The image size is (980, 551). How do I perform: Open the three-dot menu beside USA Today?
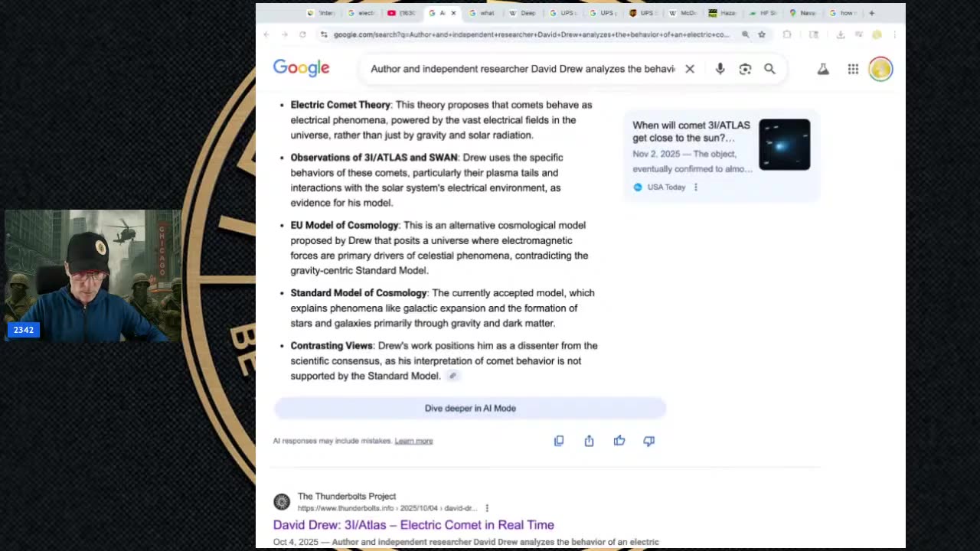(x=696, y=187)
